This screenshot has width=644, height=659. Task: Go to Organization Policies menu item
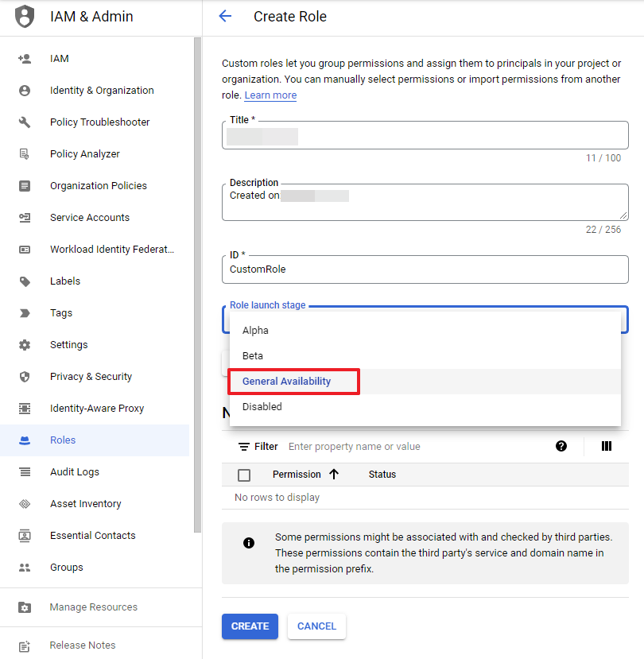coord(99,186)
